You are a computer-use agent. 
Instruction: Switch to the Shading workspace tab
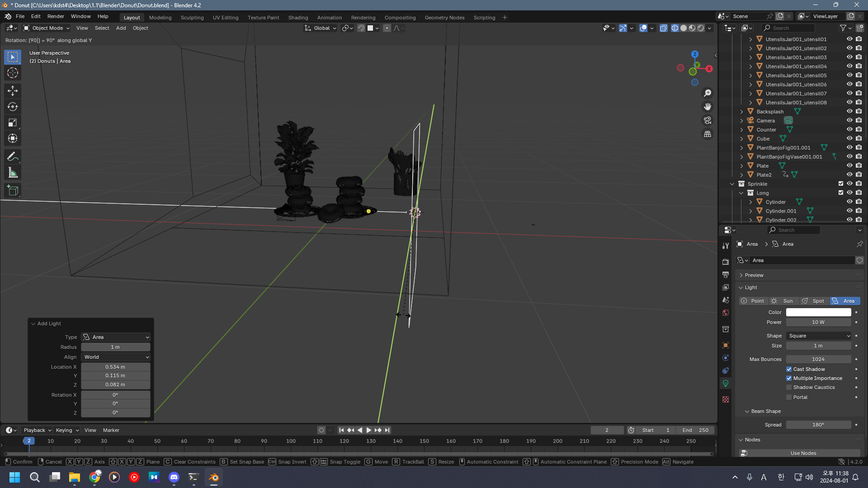coord(298,18)
